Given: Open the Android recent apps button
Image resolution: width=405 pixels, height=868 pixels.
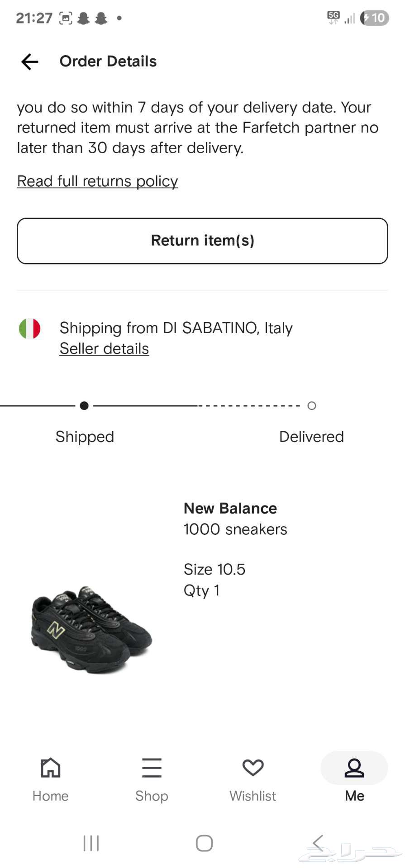Looking at the screenshot, I should [91, 843].
